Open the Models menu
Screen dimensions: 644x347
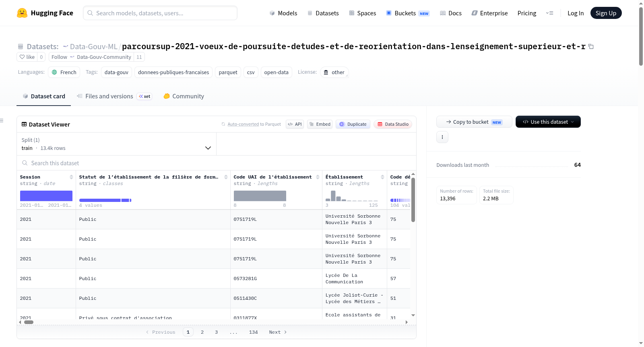click(x=283, y=13)
